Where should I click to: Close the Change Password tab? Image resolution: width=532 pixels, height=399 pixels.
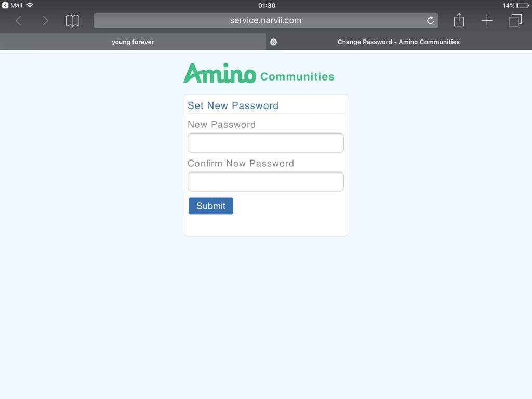click(273, 42)
